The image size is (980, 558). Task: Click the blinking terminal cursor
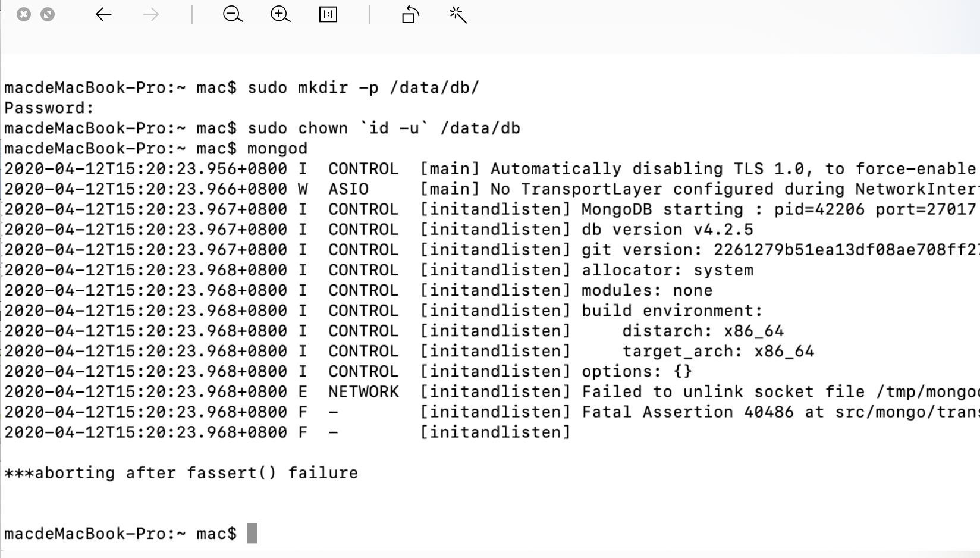252,534
